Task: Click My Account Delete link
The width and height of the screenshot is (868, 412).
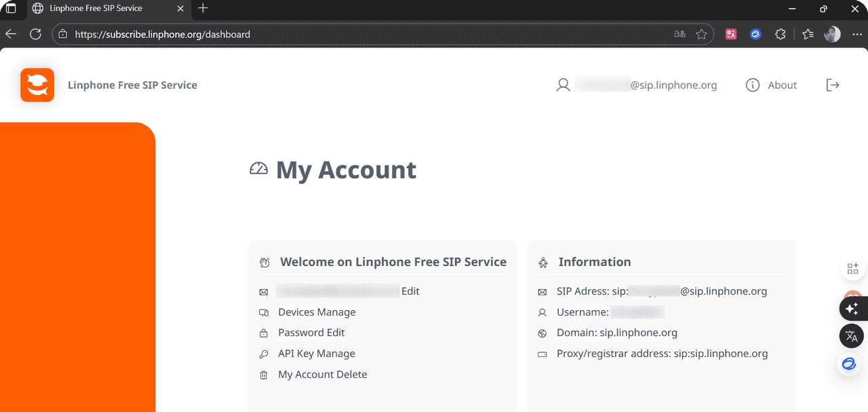Action: (x=322, y=375)
